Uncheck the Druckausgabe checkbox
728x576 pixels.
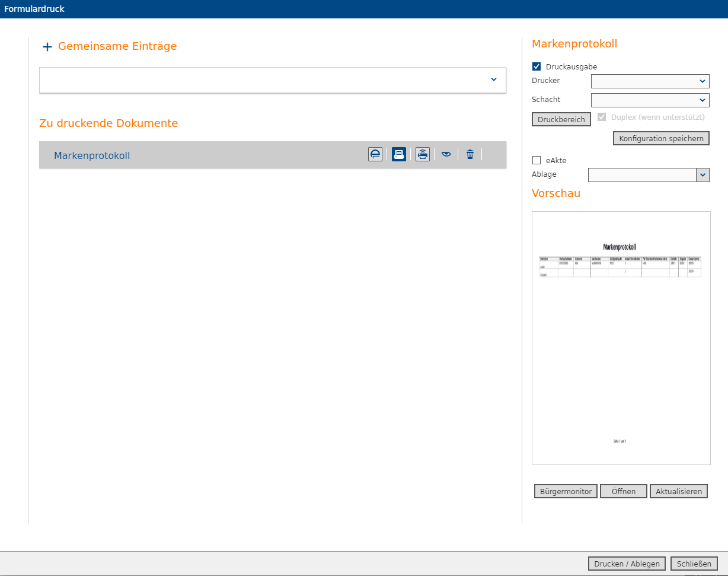click(537, 67)
